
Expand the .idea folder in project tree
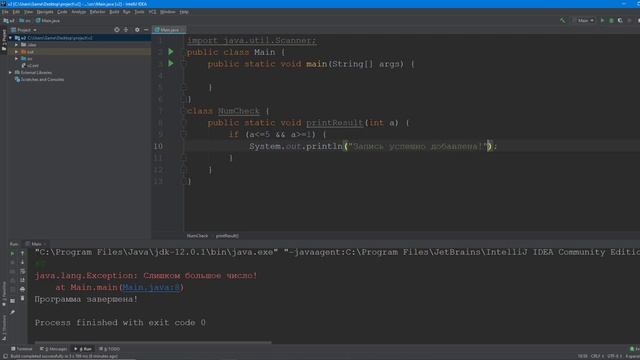tap(16, 44)
